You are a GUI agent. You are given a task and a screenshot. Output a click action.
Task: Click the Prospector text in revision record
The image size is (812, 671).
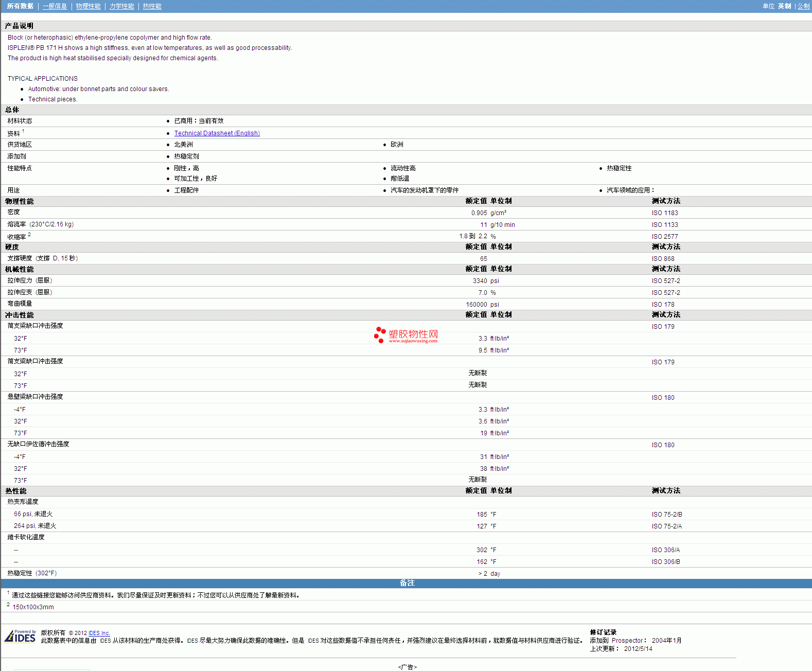pos(627,641)
